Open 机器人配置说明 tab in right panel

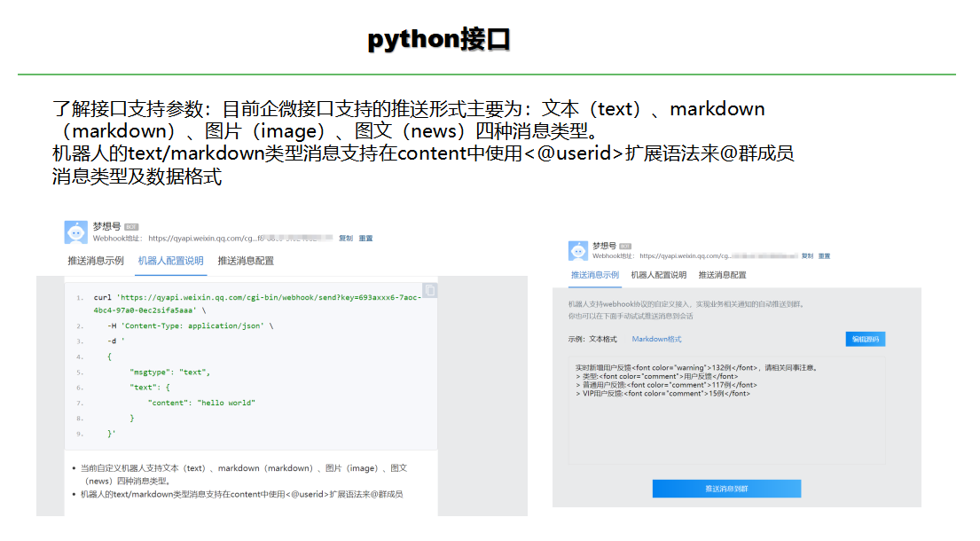(x=658, y=275)
